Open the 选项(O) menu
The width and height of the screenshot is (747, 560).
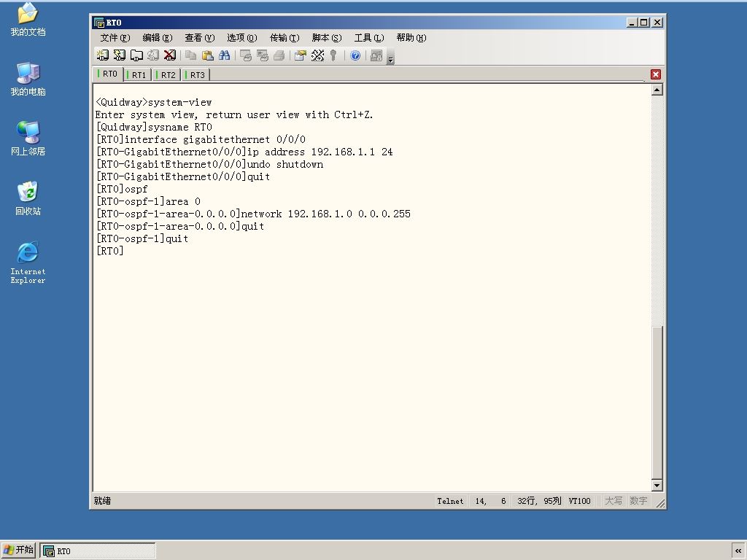(x=242, y=38)
